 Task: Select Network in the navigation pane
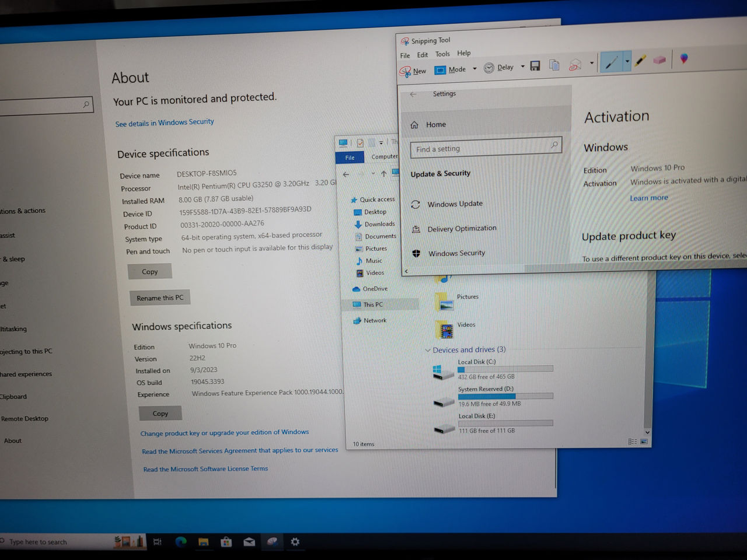pyautogui.click(x=370, y=320)
